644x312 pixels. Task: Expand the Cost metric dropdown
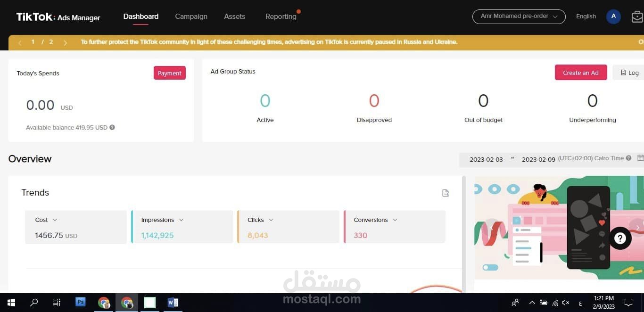click(55, 220)
